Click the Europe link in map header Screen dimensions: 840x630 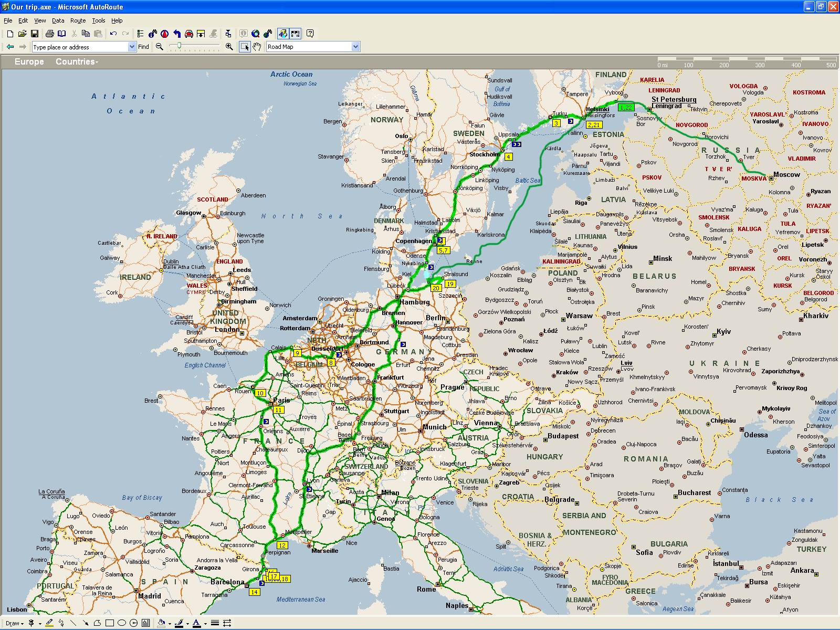[x=29, y=62]
